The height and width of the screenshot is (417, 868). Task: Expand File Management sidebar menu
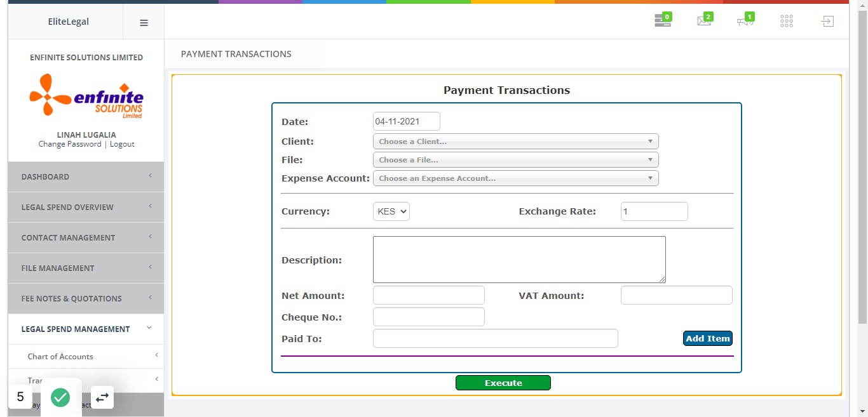click(x=86, y=268)
